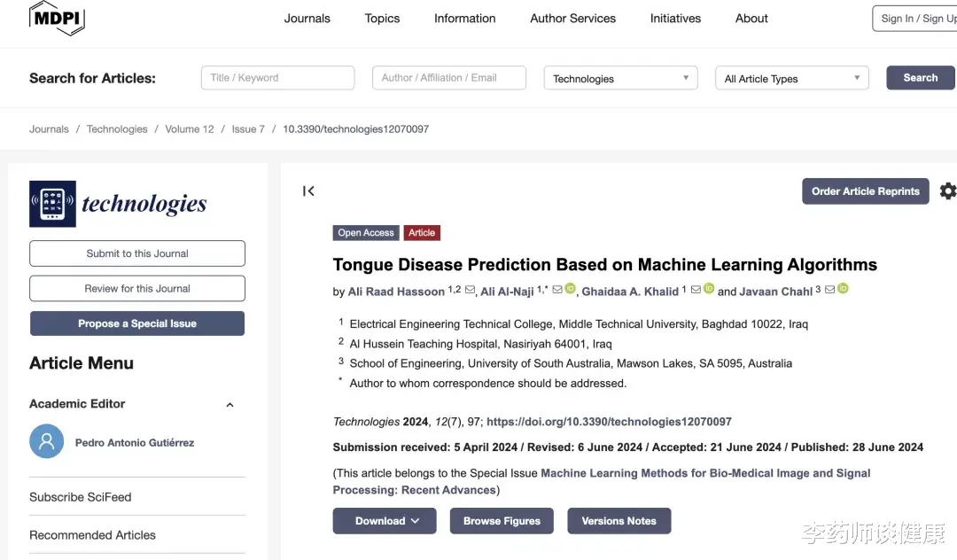
Task: Click the Sign In / Sign Up button
Action: 915,19
